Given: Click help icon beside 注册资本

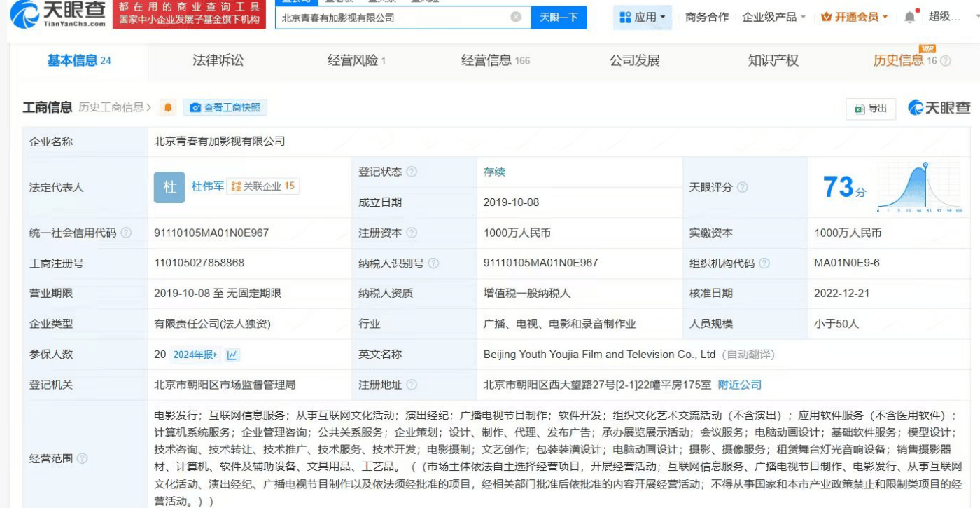Looking at the screenshot, I should tap(412, 233).
